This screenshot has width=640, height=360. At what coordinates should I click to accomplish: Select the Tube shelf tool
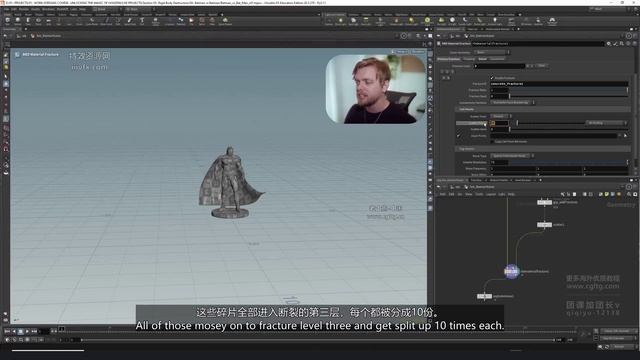[x=28, y=21]
